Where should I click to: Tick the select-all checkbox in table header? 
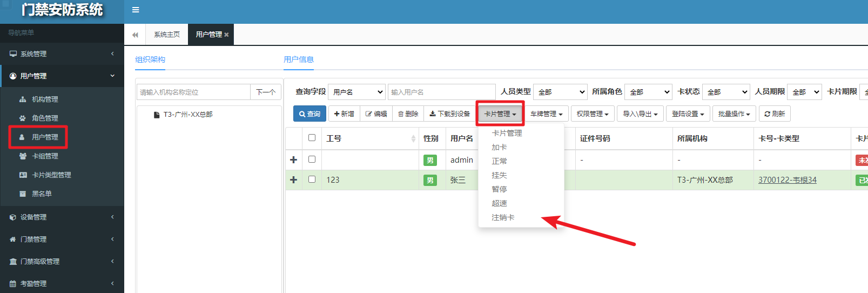pos(312,138)
